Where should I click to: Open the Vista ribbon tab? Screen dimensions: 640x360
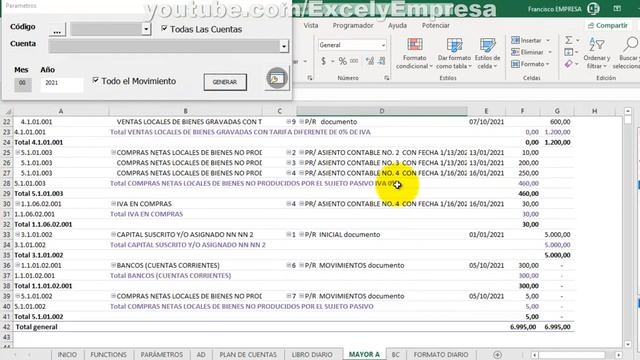click(x=311, y=25)
